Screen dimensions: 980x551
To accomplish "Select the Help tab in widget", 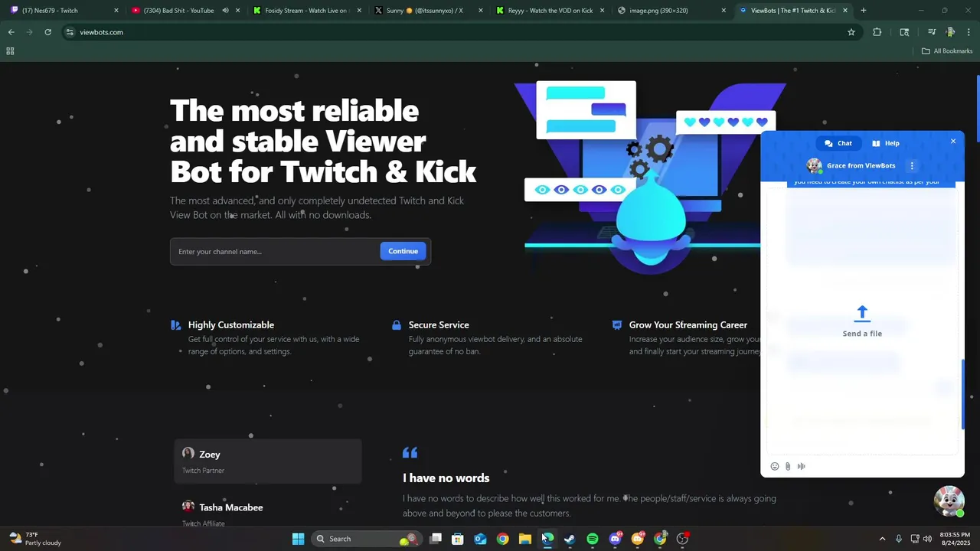I will click(886, 143).
